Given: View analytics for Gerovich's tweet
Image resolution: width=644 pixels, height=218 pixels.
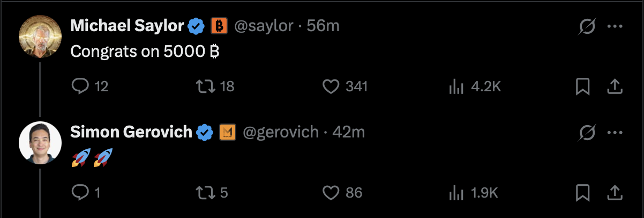Looking at the screenshot, I should [456, 192].
